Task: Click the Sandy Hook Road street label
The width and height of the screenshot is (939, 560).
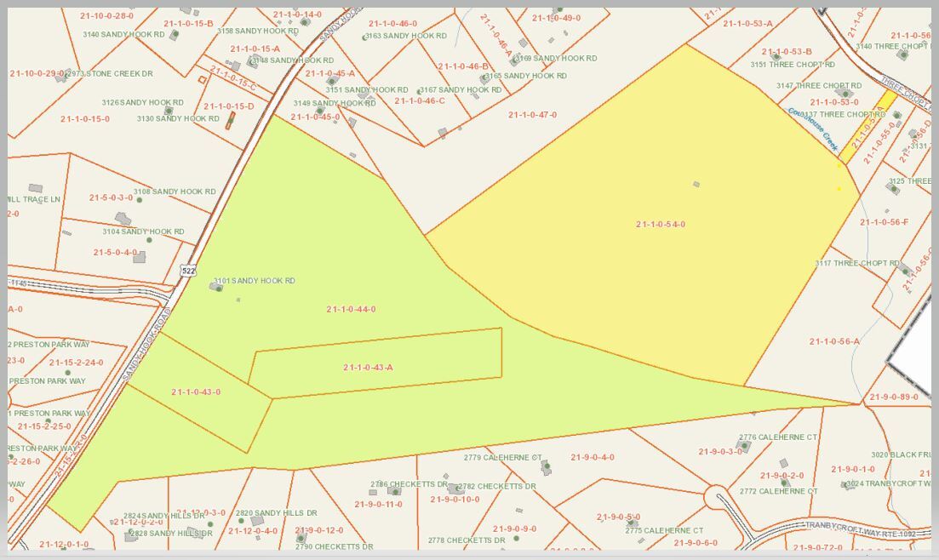Action: (146, 344)
